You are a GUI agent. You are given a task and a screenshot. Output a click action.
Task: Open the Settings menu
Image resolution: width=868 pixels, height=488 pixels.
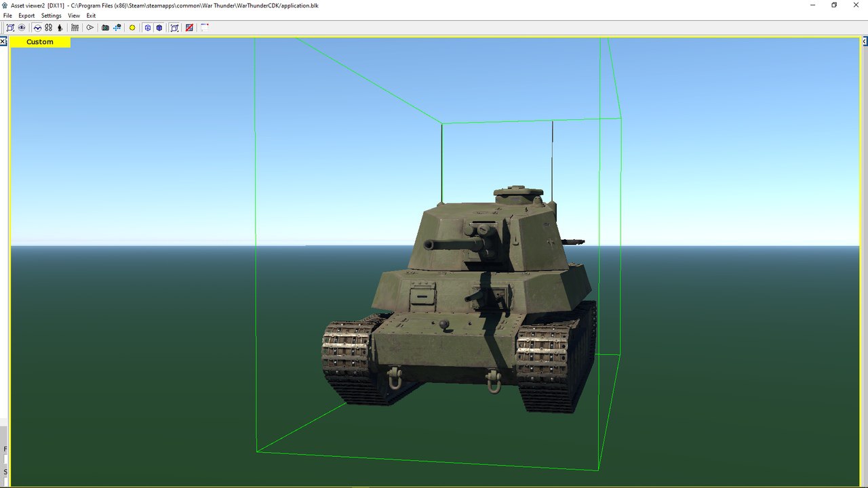pyautogui.click(x=51, y=16)
